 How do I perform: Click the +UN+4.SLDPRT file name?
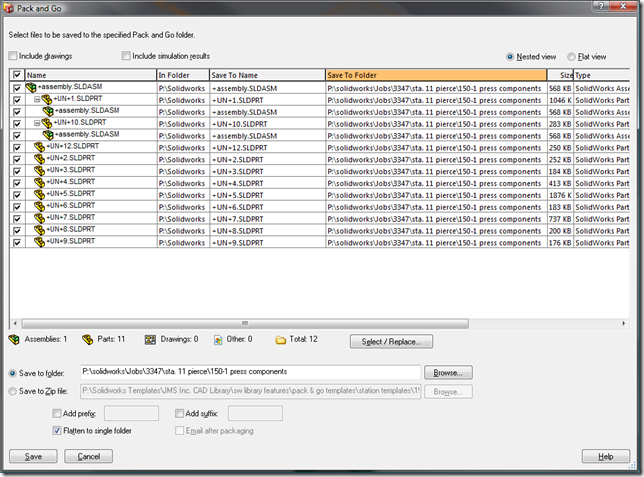coord(70,182)
